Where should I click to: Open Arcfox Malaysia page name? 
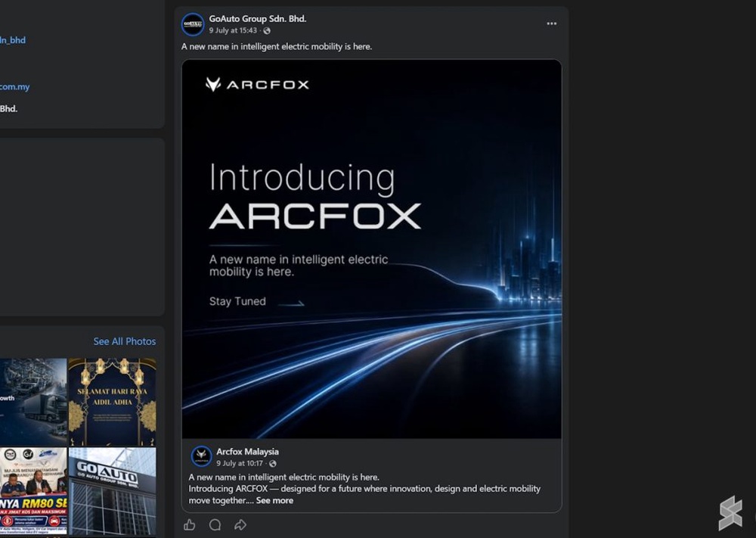[247, 452]
